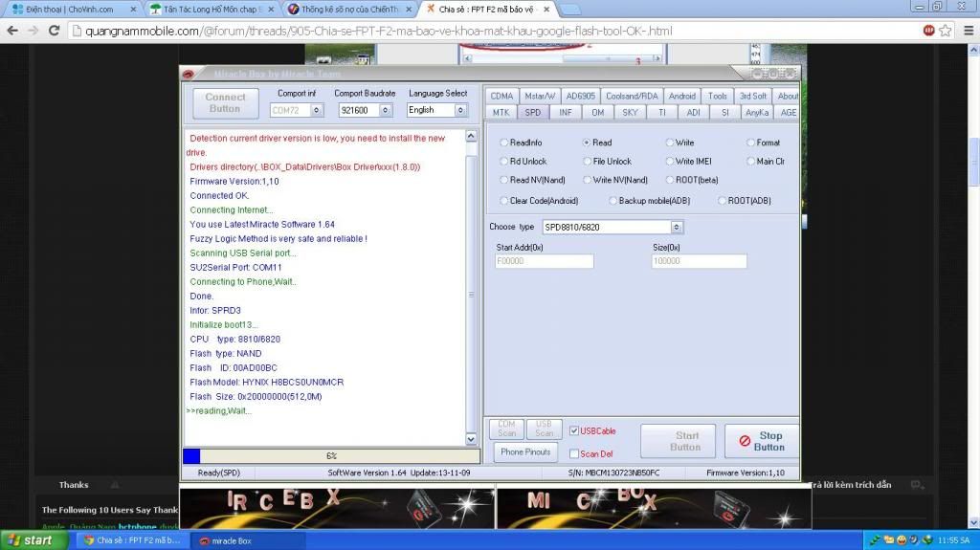Switch to the 3rd Soft tab

(753, 96)
